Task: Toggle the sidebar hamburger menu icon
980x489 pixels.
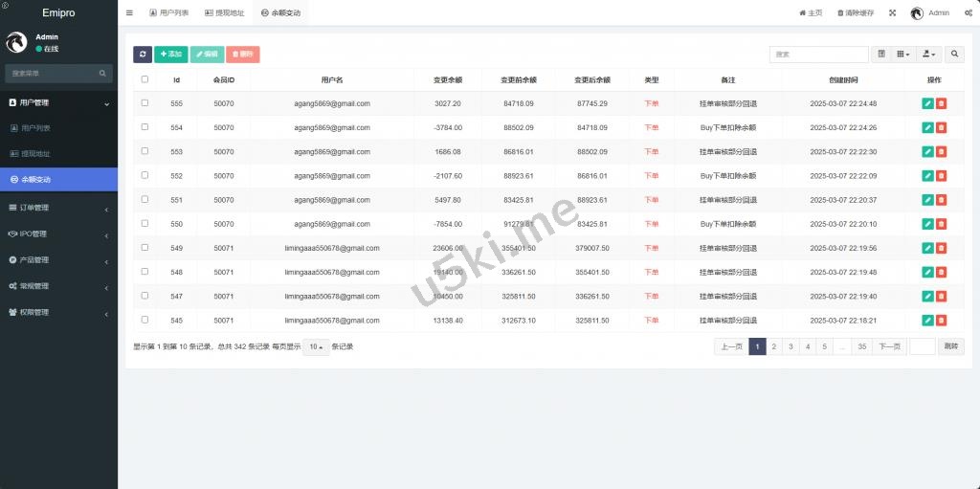Action: [x=129, y=13]
